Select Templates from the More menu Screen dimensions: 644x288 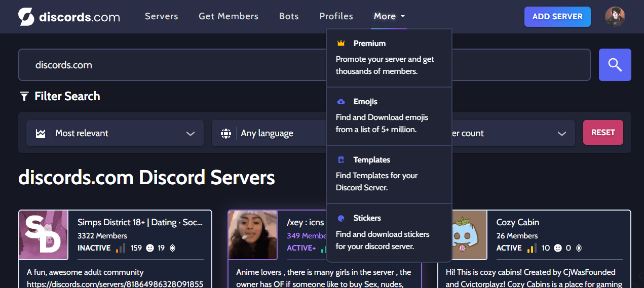pyautogui.click(x=389, y=175)
